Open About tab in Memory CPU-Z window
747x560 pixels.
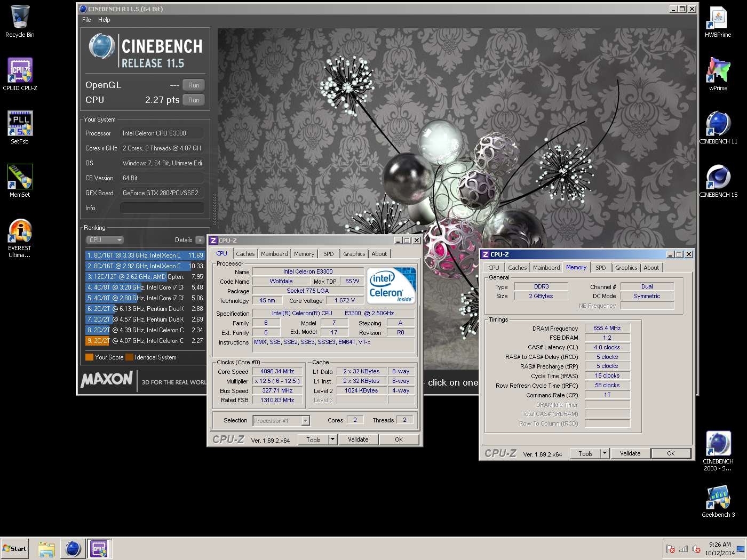click(x=651, y=268)
